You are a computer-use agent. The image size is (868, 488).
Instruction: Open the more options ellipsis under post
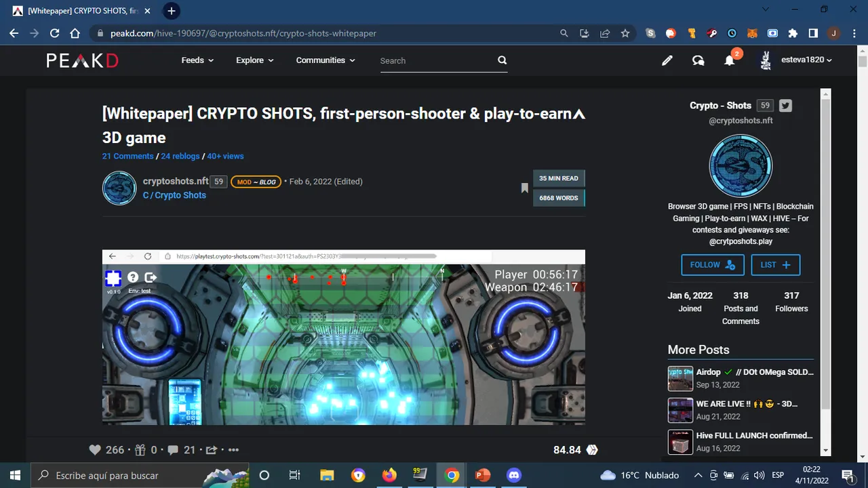pyautogui.click(x=233, y=449)
